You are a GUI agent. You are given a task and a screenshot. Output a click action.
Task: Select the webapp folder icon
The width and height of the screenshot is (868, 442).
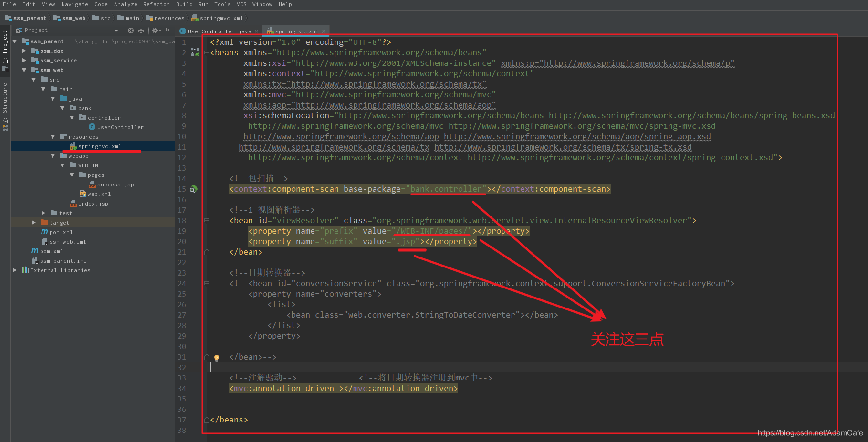63,155
